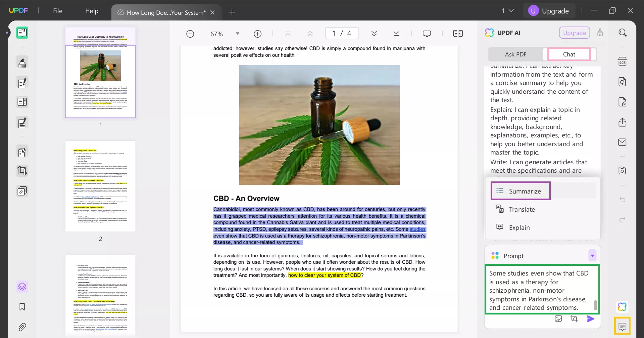Share the PDF via the email icon
This screenshot has height=338, width=644.
(x=623, y=142)
